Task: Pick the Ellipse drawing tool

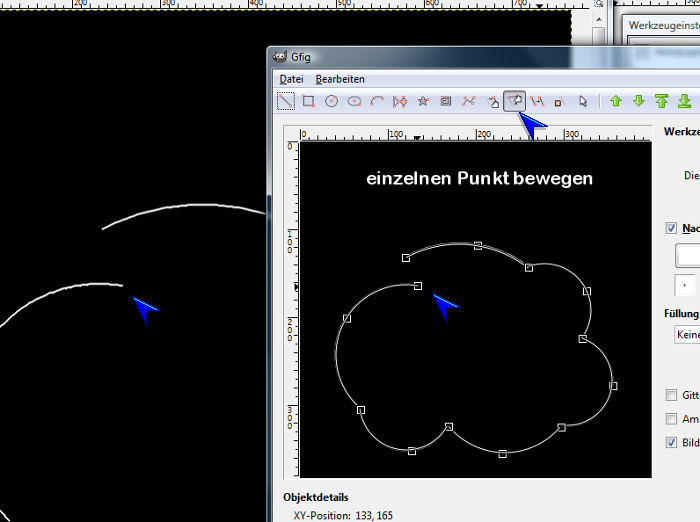Action: pyautogui.click(x=354, y=101)
